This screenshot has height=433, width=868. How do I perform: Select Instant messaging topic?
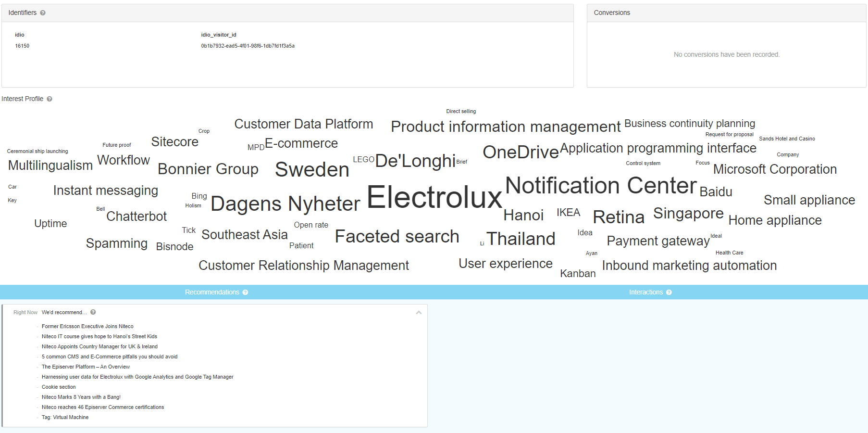click(x=106, y=191)
